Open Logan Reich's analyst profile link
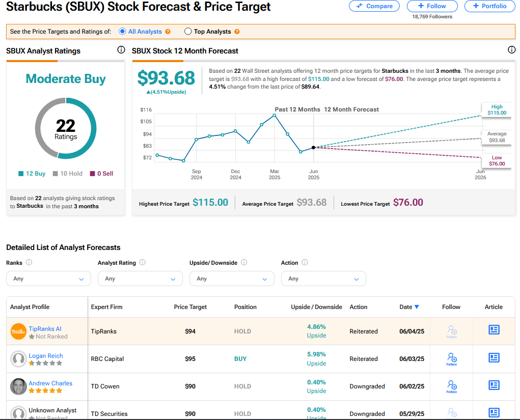This screenshot has height=420, width=520. 46,356
